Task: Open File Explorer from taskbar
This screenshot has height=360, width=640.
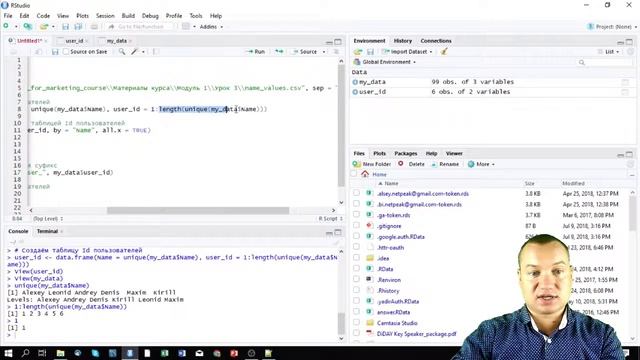Action: point(60,353)
